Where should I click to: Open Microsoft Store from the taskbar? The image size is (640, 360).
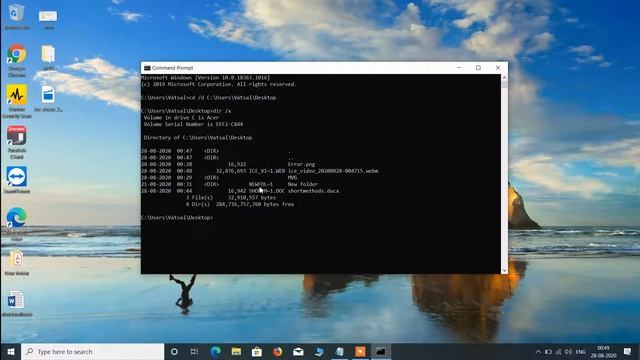tap(257, 351)
